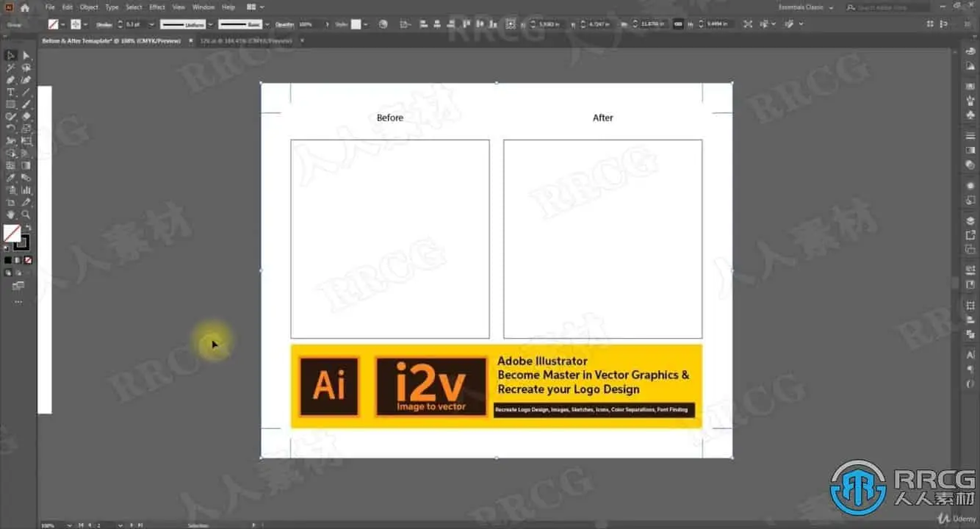Pick the Column Graph tool
Screen dimensions: 980x529
26,190
